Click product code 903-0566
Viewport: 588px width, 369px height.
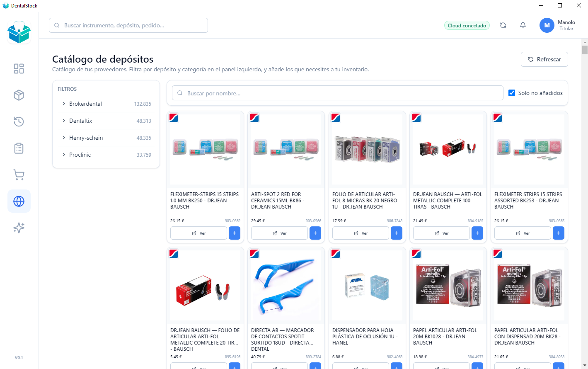pos(313,221)
